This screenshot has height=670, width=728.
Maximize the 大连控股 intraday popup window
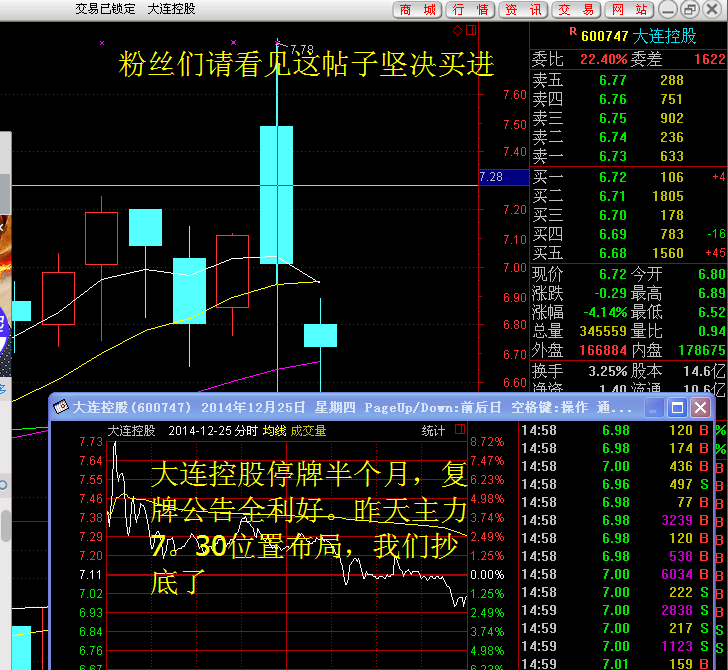click(x=677, y=408)
